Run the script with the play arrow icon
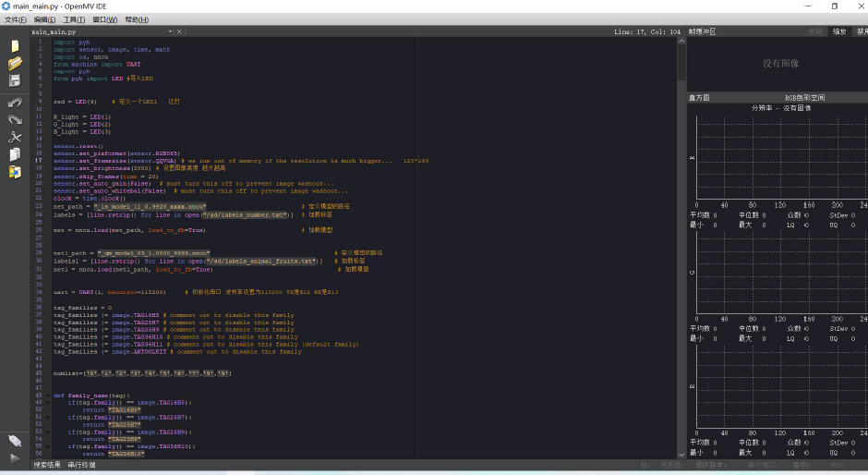Screen dimensions: 868x475 (x=15, y=458)
